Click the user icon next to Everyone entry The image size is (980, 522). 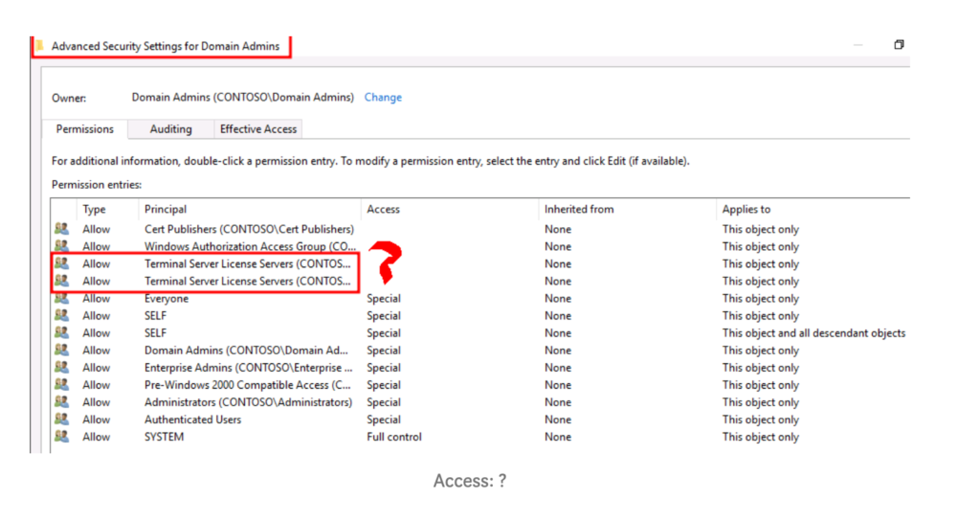pyautogui.click(x=62, y=299)
